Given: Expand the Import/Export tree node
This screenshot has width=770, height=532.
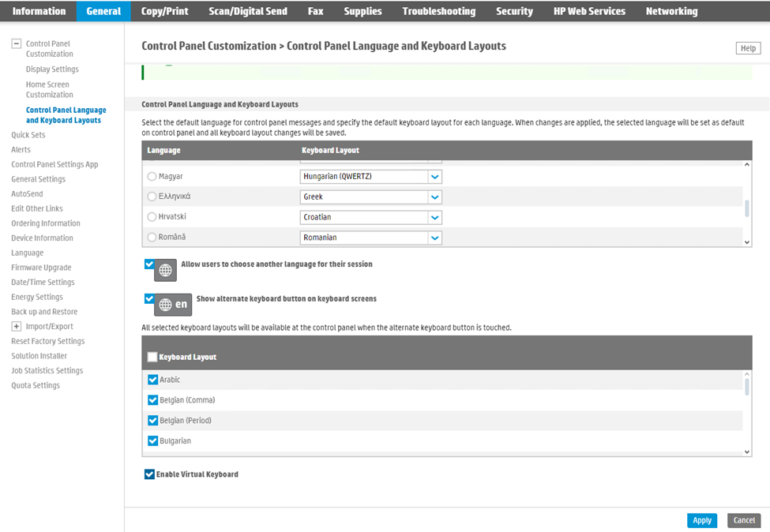Looking at the screenshot, I should [16, 326].
